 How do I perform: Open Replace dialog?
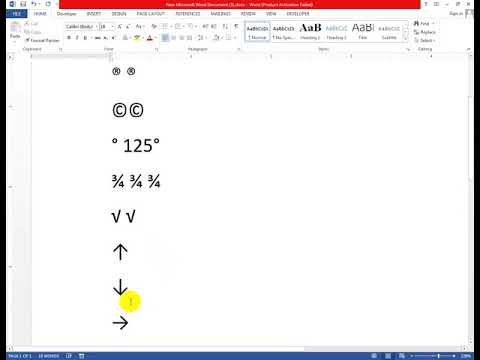pyautogui.click(x=425, y=32)
